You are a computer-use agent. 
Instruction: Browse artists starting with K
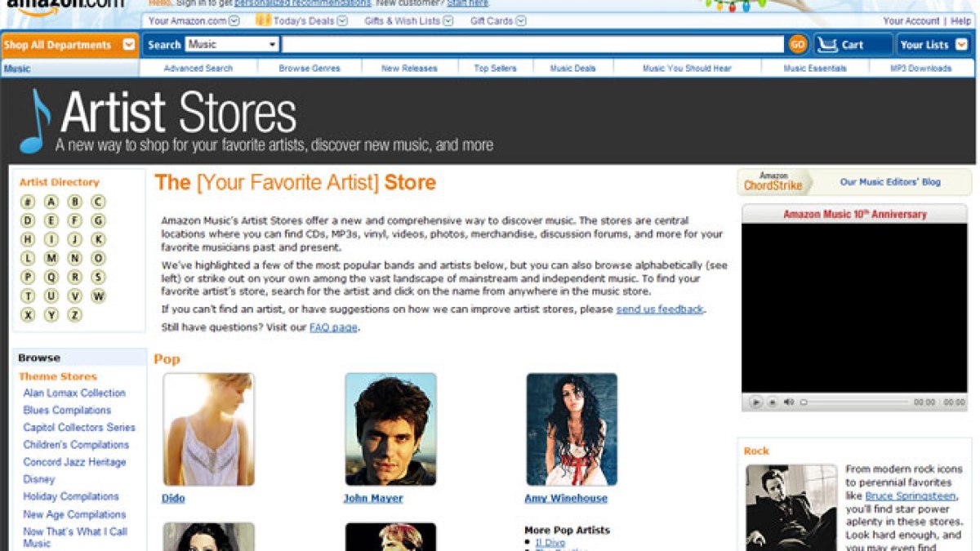[98, 239]
